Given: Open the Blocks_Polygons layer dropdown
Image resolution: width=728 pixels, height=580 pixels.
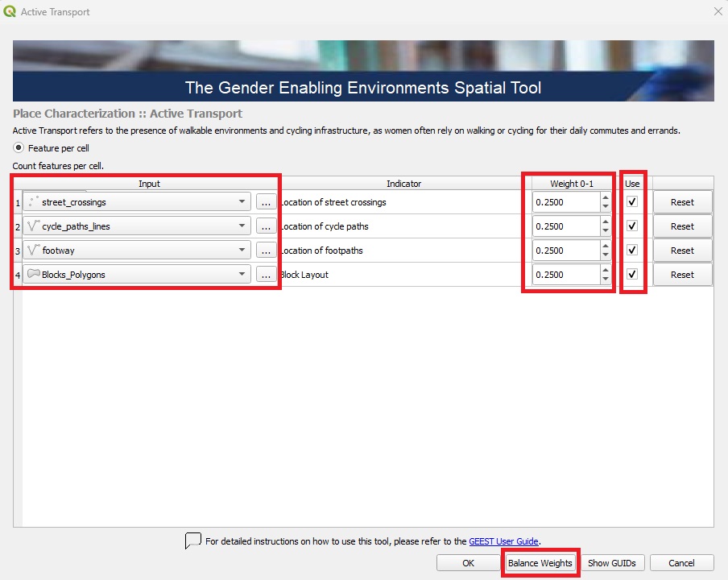Looking at the screenshot, I should coord(240,275).
